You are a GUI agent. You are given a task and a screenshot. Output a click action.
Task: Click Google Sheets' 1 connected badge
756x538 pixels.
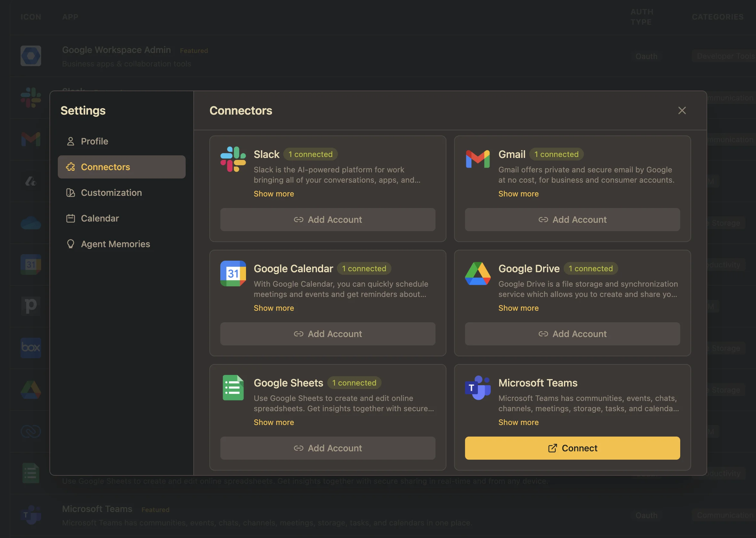coord(354,383)
